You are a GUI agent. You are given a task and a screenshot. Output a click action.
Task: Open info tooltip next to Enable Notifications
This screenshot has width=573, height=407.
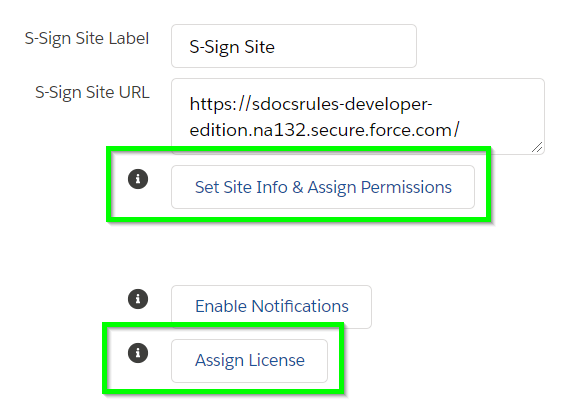(x=138, y=299)
